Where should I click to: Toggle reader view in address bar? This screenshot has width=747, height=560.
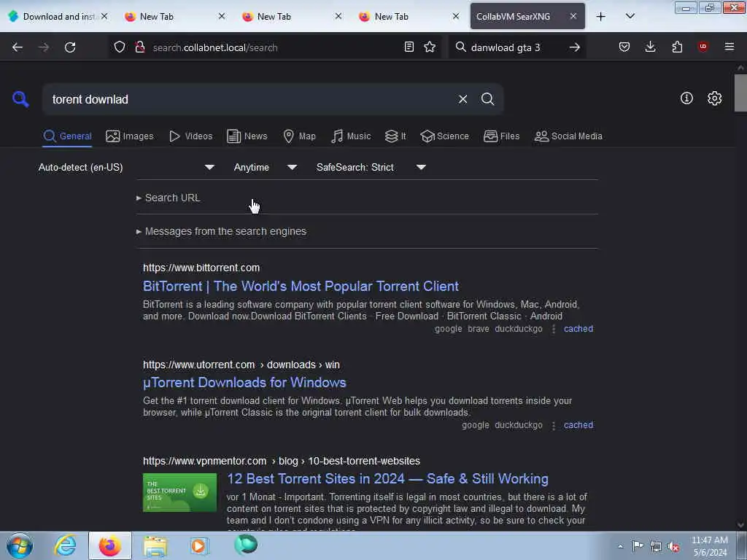click(x=409, y=47)
